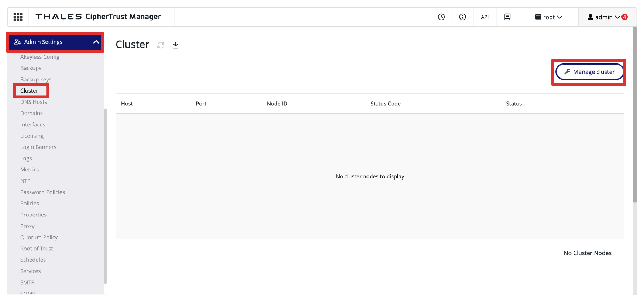644x302 pixels.
Task: Navigate to Password Policies
Action: [42, 192]
